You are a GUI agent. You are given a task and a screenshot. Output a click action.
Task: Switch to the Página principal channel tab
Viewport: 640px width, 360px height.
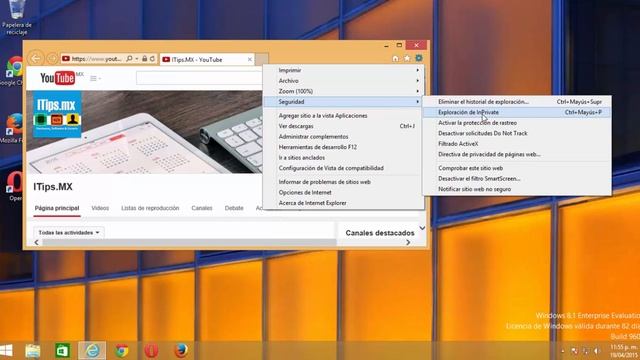57,208
